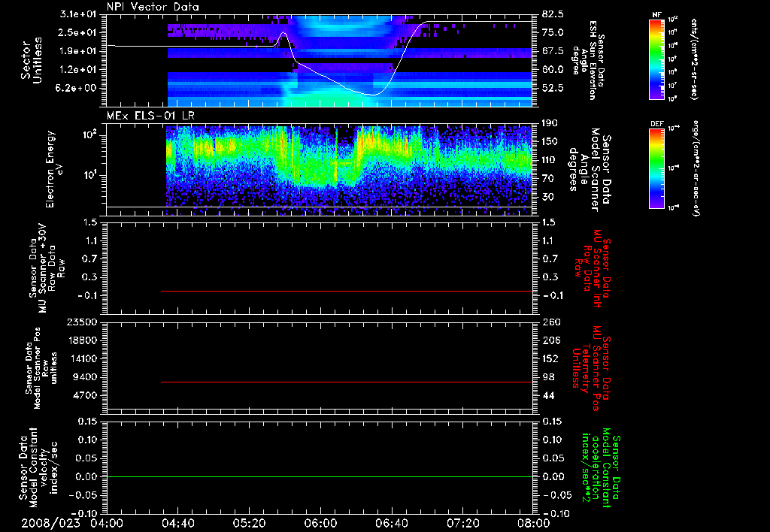
Task: Select the 'MEx ELS-01 LR' panel title
Action: pos(150,116)
